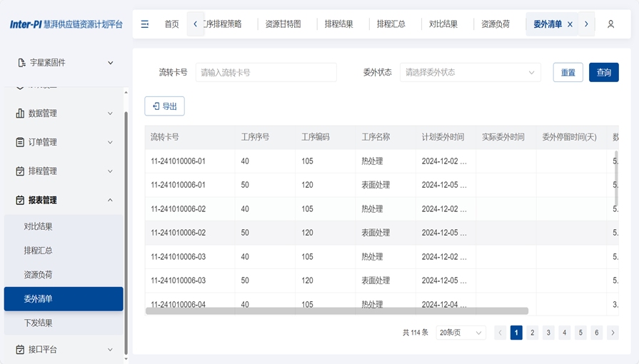Screen dimensions: 639x364
Task: Open the 20条/页 page size dropdown
Action: (461, 333)
